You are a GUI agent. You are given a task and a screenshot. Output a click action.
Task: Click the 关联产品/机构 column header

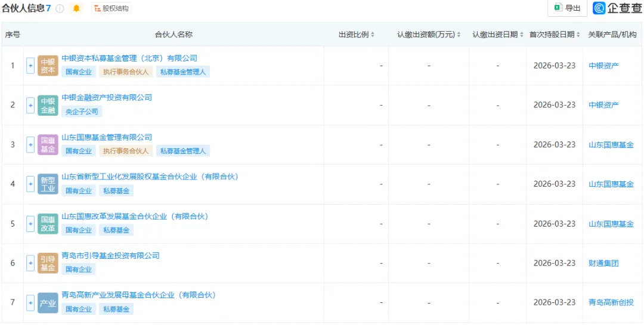click(612, 35)
